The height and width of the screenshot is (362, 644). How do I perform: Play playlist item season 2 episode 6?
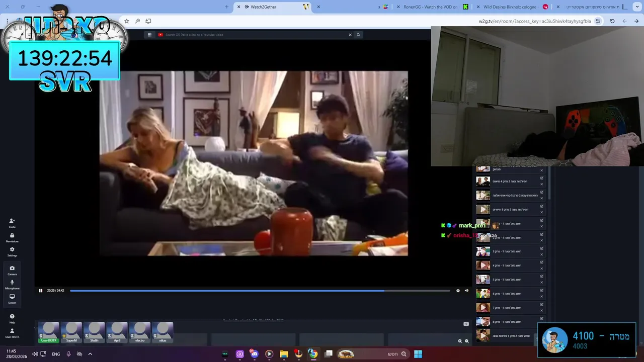(x=483, y=209)
